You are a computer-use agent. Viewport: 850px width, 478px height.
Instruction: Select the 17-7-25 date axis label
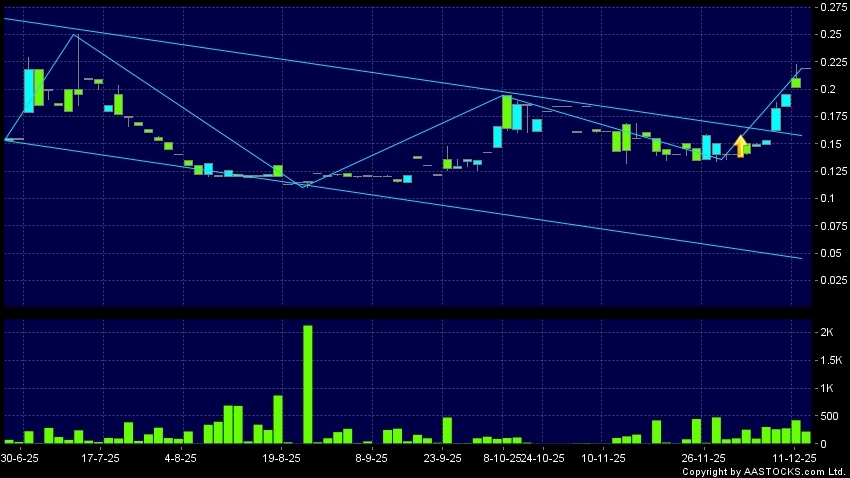100,456
